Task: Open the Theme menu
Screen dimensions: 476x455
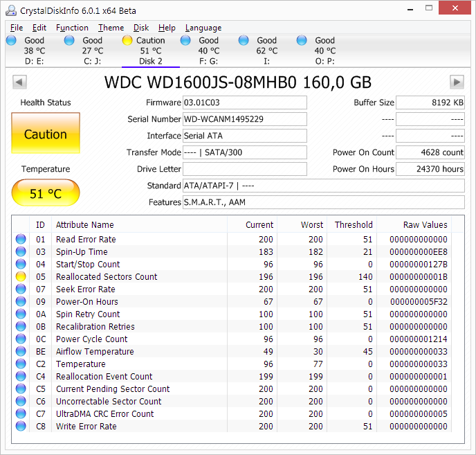Action: [111, 28]
